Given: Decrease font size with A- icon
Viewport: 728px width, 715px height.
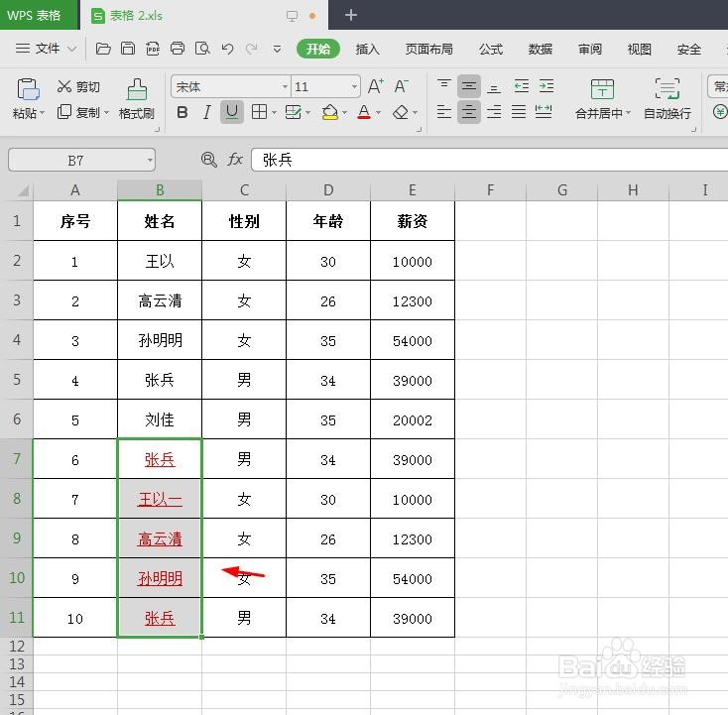Looking at the screenshot, I should (401, 86).
